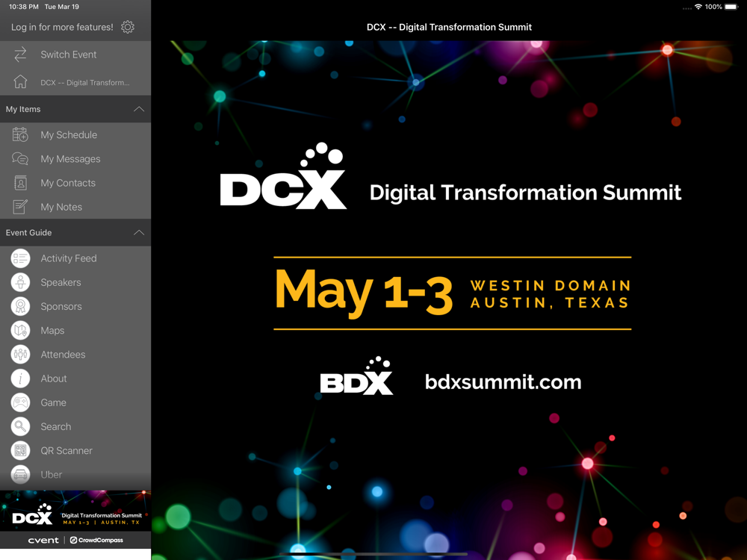Tap the Activity Feed list icon
Image resolution: width=747 pixels, height=560 pixels.
[20, 258]
